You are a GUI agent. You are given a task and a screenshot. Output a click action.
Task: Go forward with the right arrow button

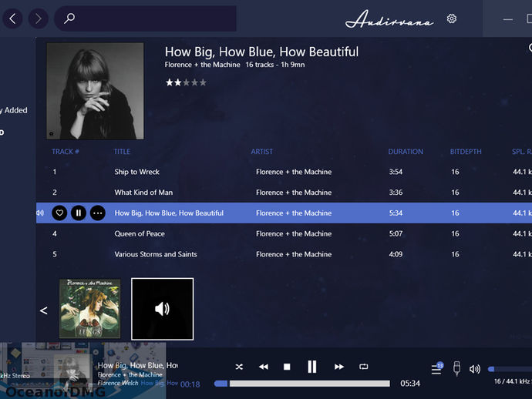(38, 18)
